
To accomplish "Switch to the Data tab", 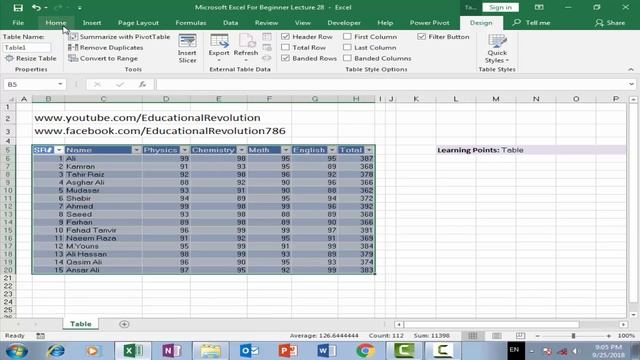I will tap(231, 23).
